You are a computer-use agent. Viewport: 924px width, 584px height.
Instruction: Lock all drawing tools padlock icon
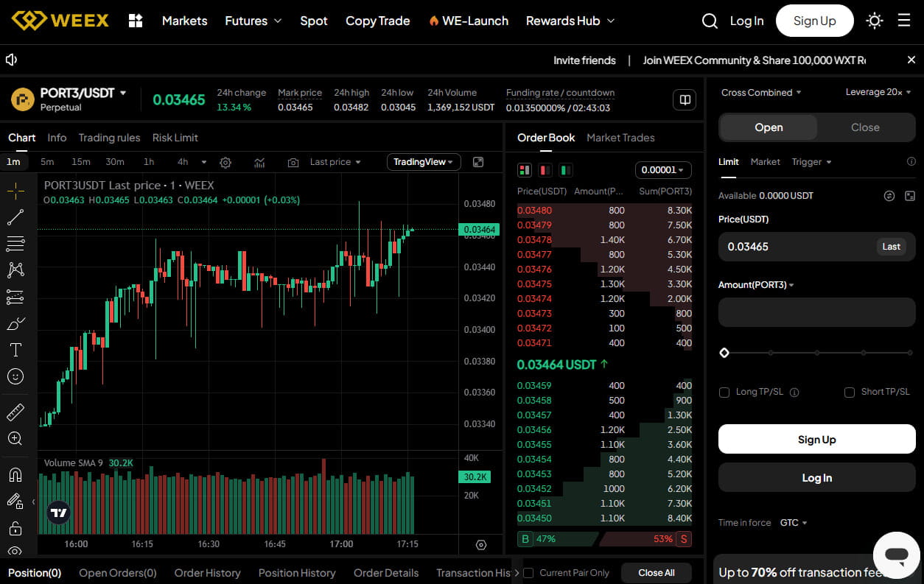point(15,528)
